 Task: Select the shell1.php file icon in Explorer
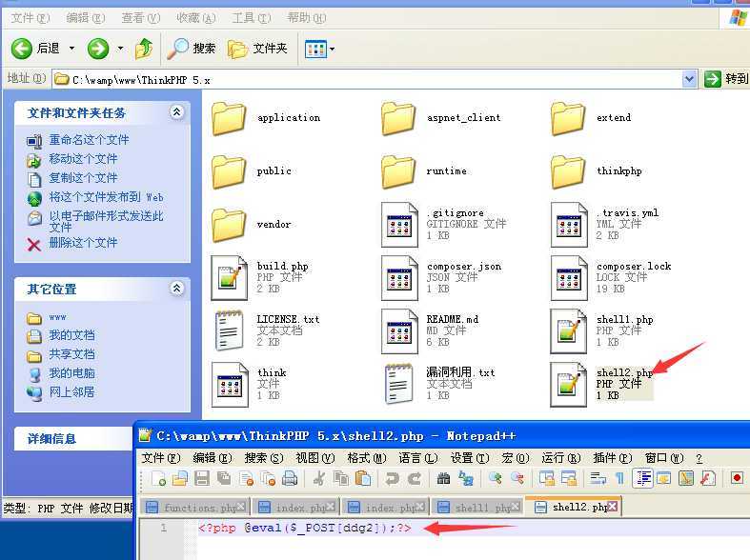(568, 331)
